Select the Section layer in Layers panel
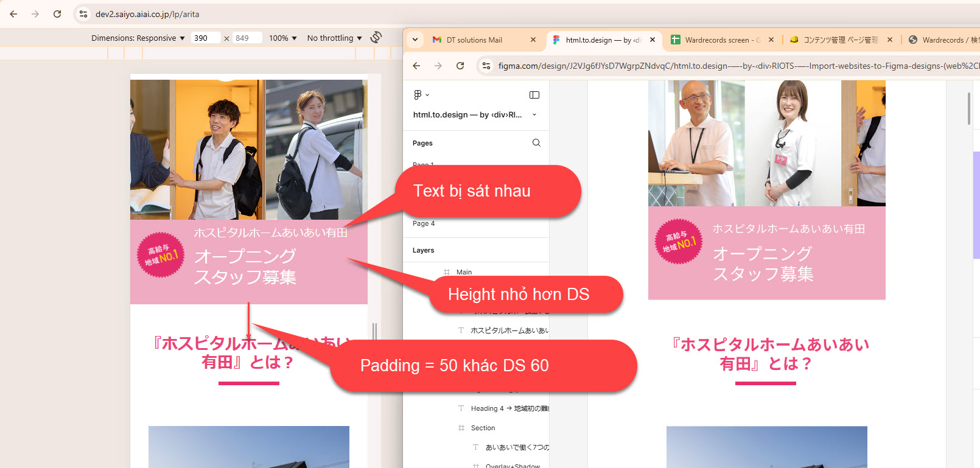 tap(483, 428)
